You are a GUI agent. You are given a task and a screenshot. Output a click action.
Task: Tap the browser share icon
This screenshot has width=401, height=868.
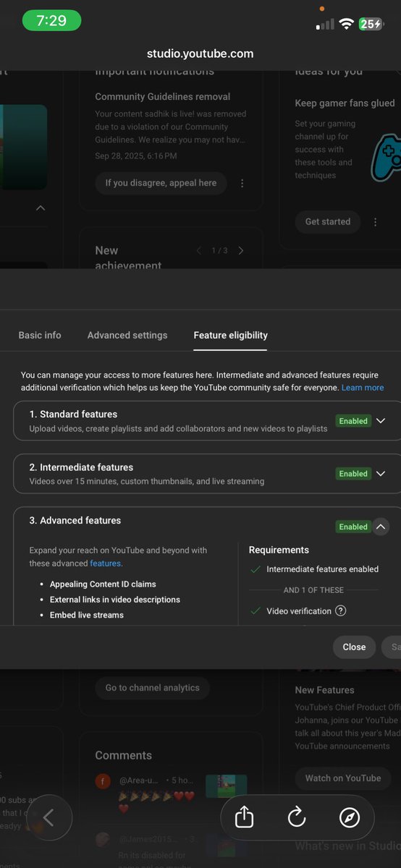(x=245, y=817)
